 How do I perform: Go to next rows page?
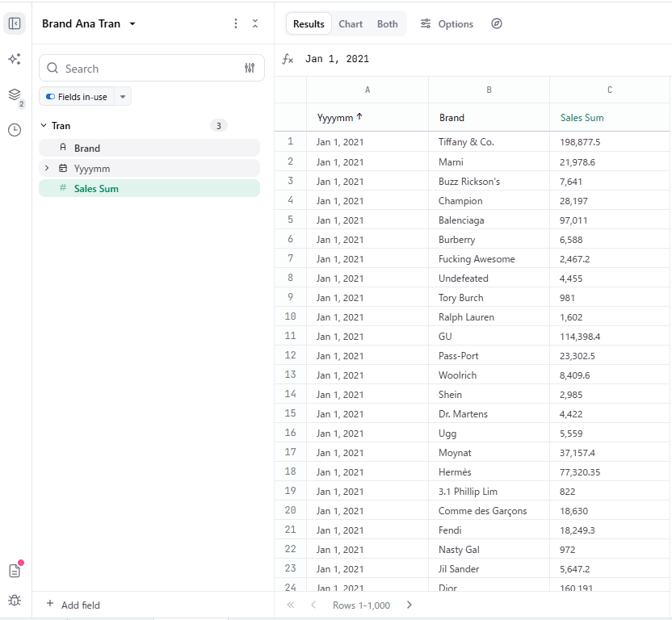click(x=409, y=605)
